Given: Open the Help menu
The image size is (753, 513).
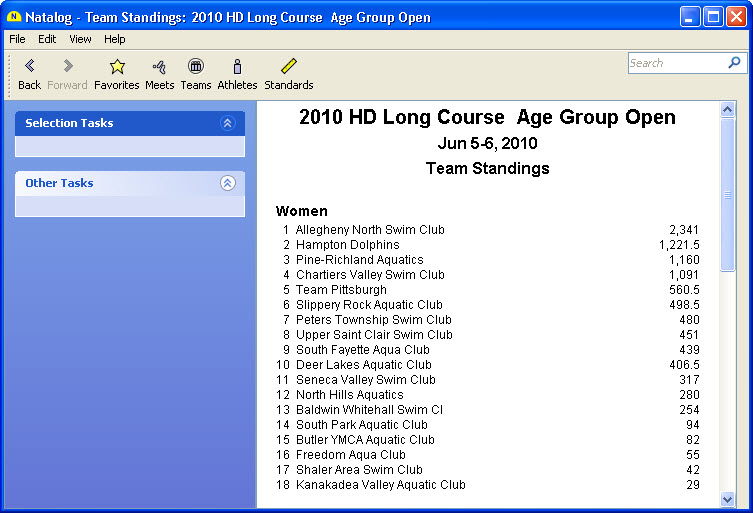Looking at the screenshot, I should point(115,39).
